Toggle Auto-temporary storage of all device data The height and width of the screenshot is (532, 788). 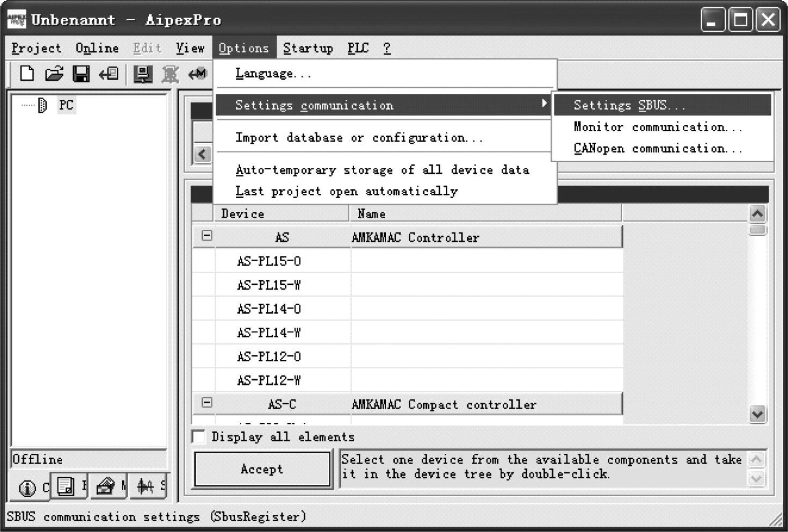pos(385,170)
